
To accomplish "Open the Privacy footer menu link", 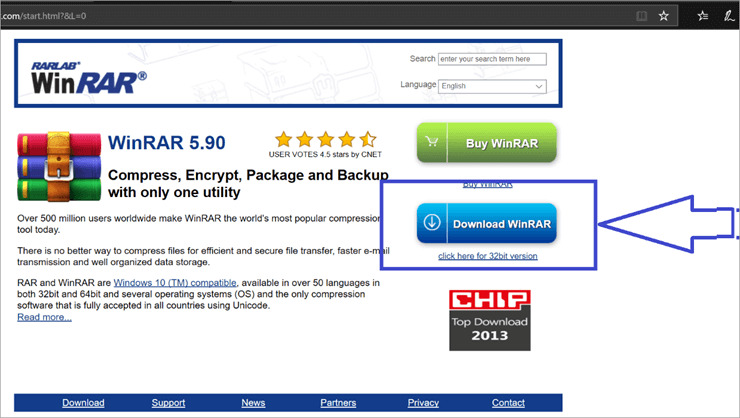I will pyautogui.click(x=423, y=402).
